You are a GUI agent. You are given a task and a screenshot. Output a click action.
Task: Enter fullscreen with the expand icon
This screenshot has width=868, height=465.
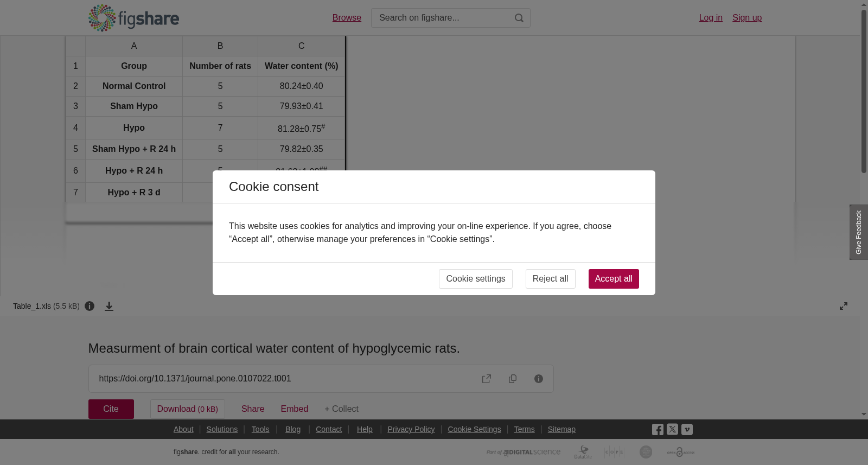coord(844,306)
